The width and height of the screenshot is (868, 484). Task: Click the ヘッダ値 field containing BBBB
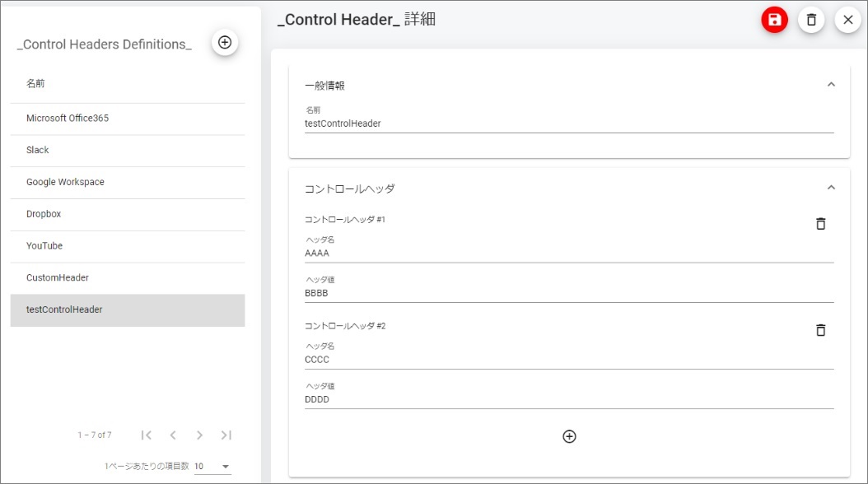568,293
